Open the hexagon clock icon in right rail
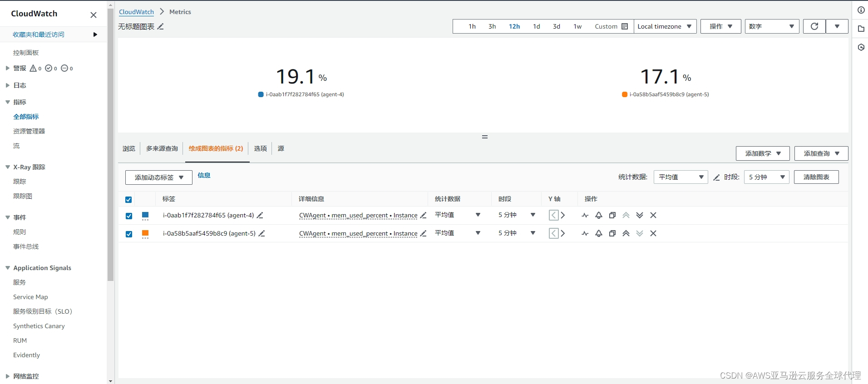868x384 pixels. 861,47
